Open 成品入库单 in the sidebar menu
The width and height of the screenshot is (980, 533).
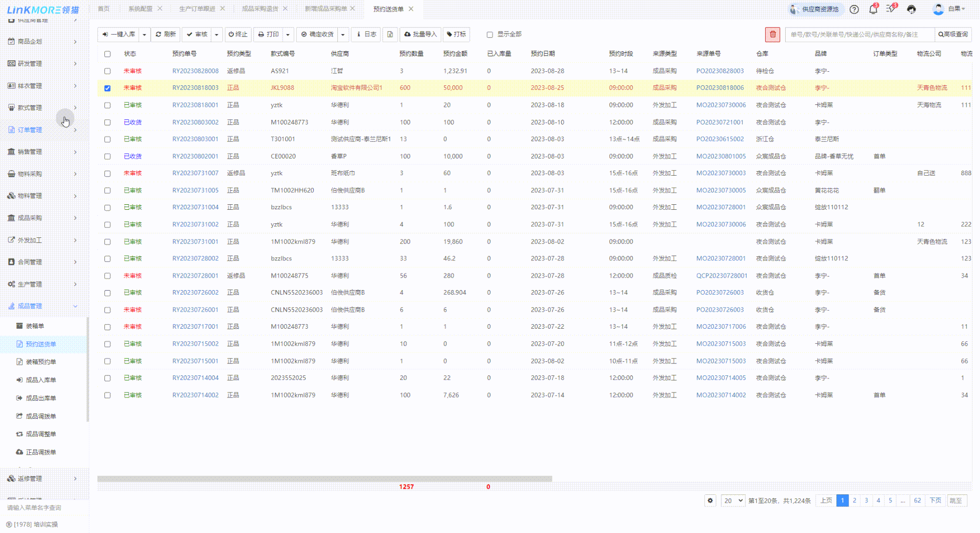pos(41,380)
